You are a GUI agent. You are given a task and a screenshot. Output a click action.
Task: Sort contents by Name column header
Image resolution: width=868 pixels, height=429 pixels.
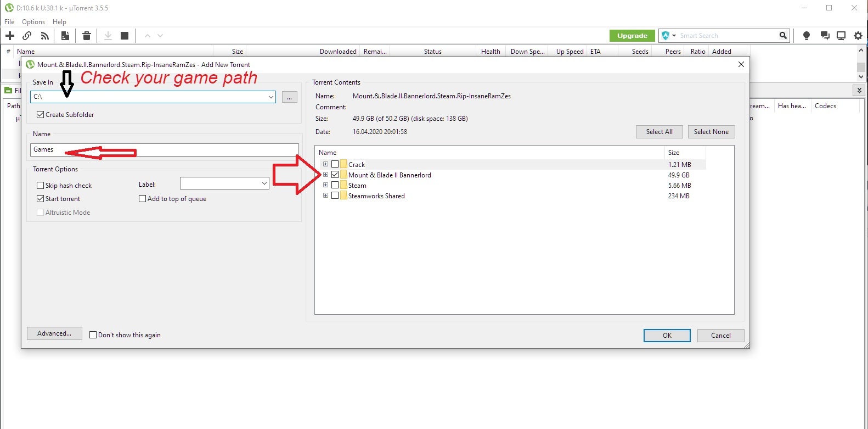pyautogui.click(x=489, y=153)
